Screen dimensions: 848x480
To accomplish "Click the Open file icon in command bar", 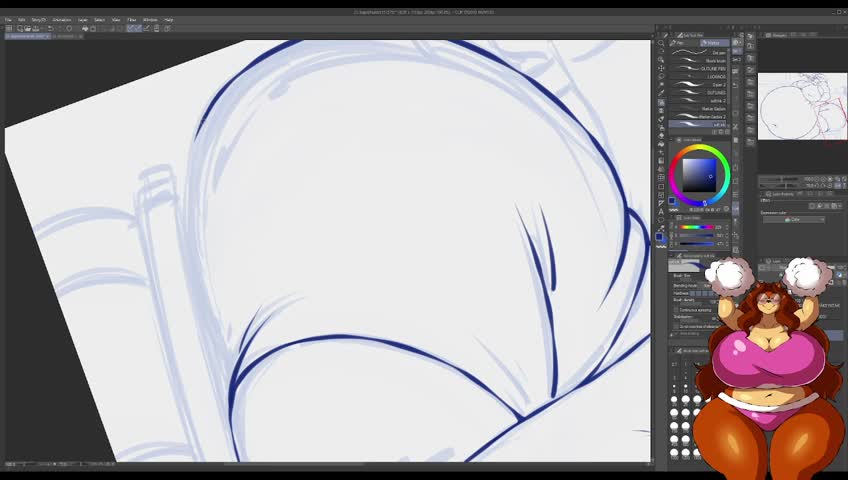I will point(28,29).
